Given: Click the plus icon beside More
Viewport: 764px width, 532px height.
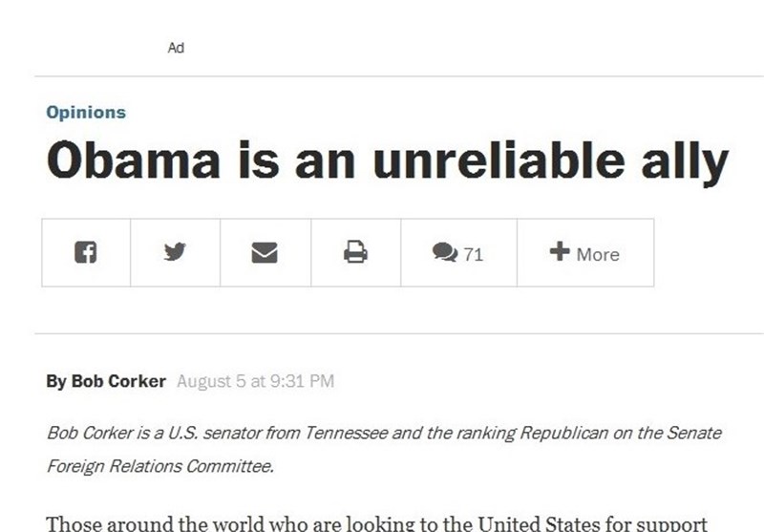Looking at the screenshot, I should (560, 252).
